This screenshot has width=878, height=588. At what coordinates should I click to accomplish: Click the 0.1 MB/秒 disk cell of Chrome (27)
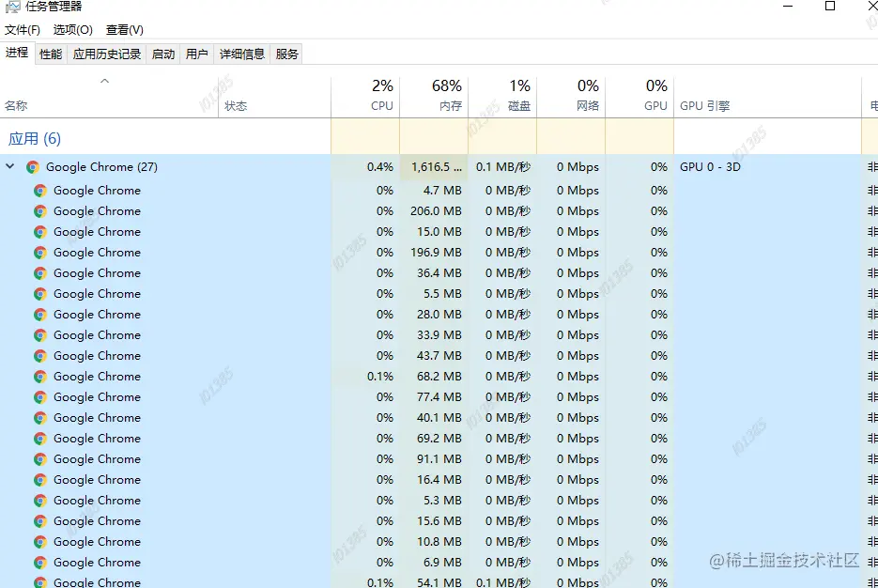click(502, 167)
